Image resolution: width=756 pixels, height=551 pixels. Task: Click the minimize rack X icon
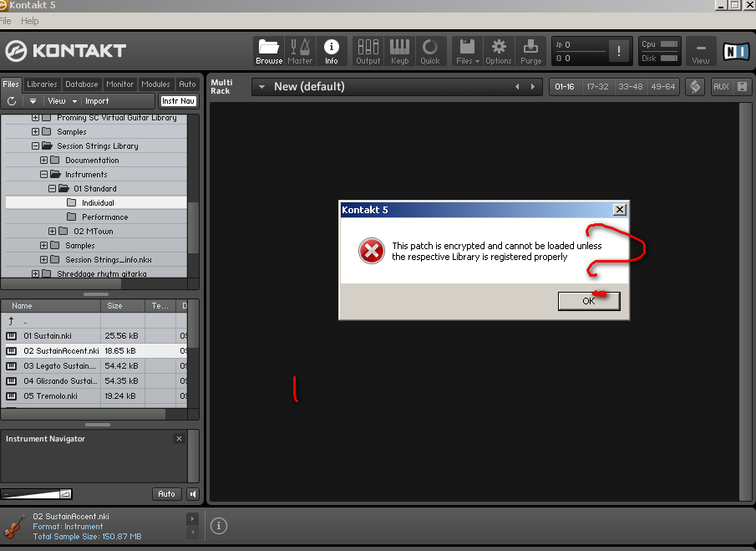pyautogui.click(x=743, y=87)
